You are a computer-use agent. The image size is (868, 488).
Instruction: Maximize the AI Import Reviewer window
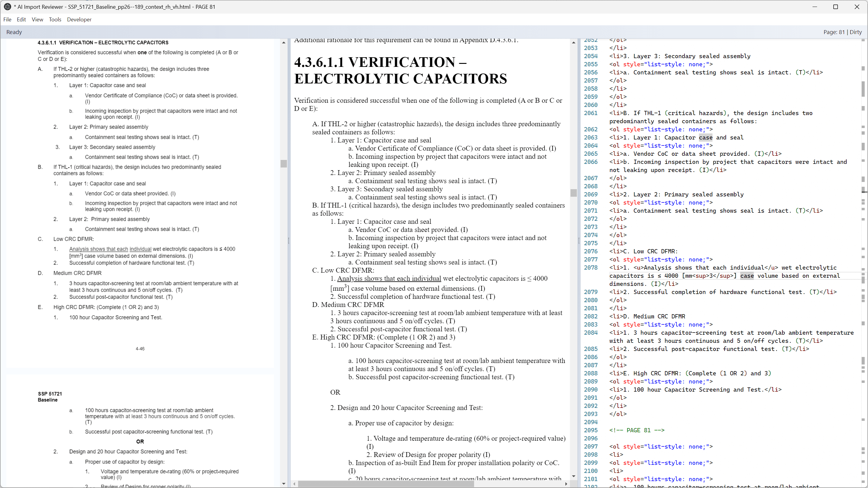coord(836,7)
